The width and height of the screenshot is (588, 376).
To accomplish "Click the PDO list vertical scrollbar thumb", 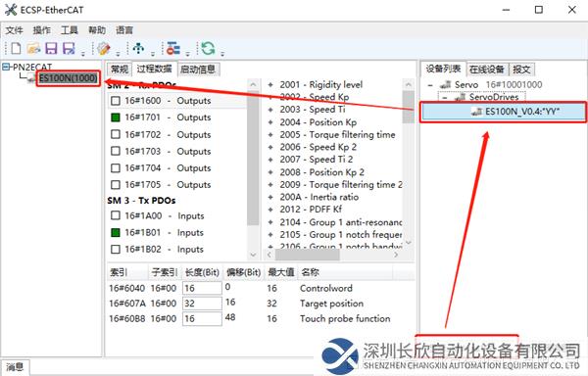I will point(253,158).
